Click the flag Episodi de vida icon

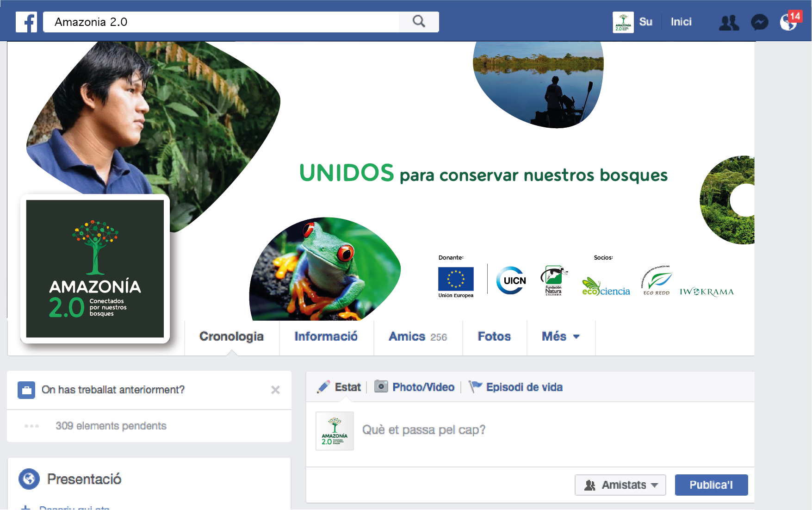475,386
